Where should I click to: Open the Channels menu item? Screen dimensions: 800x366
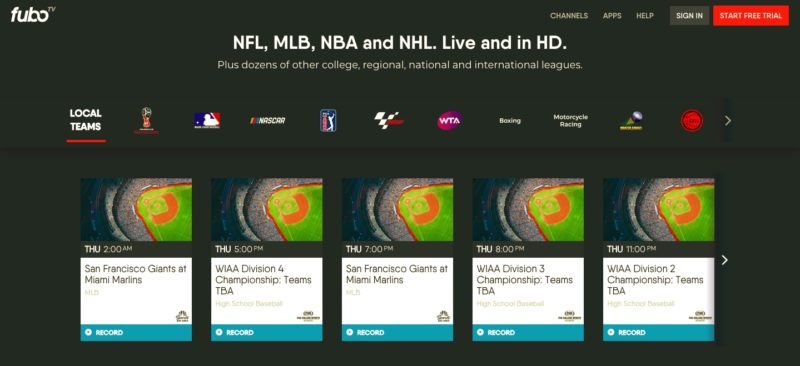pyautogui.click(x=569, y=16)
